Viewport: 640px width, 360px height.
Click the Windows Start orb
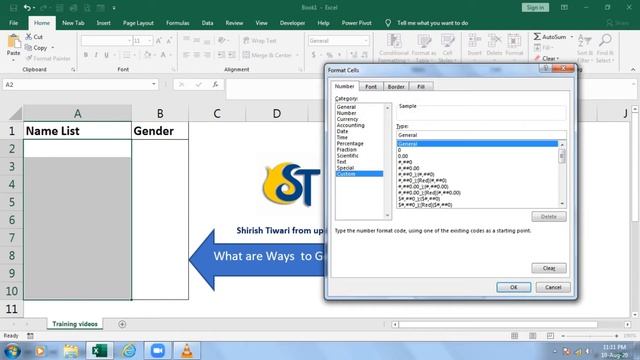click(x=12, y=351)
